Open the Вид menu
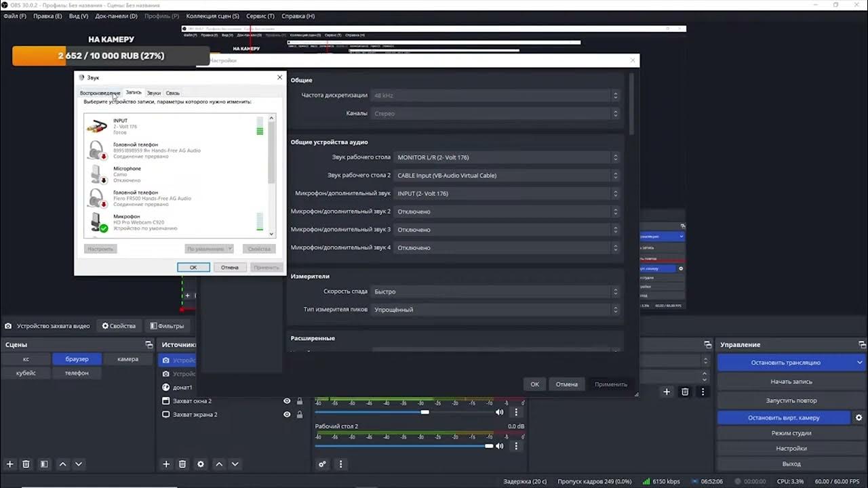This screenshot has width=868, height=488. tap(79, 16)
